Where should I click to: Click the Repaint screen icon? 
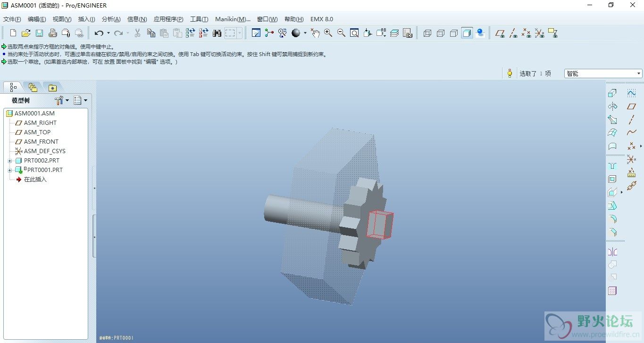coord(256,33)
